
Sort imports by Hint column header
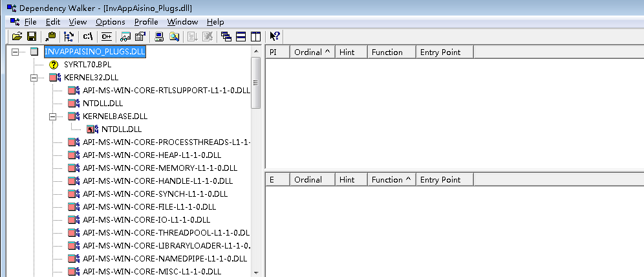click(x=351, y=52)
